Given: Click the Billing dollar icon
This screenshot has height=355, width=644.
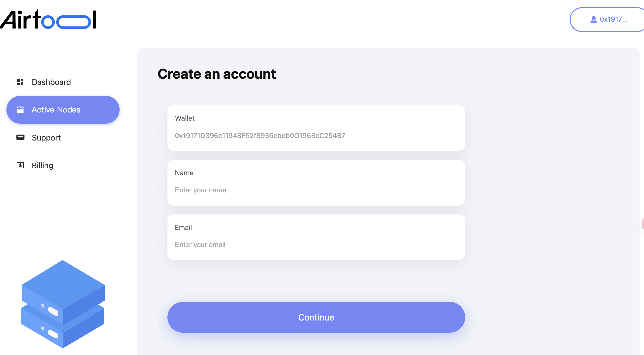Looking at the screenshot, I should click(20, 165).
